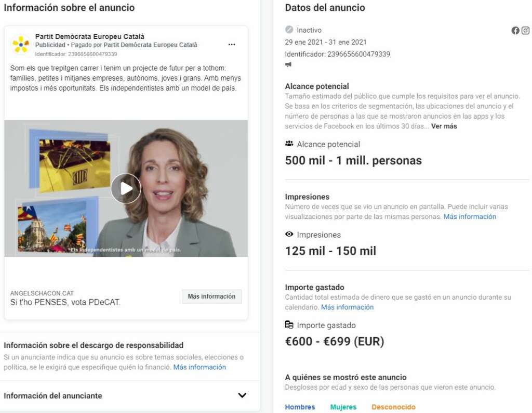Image resolution: width=532 pixels, height=413 pixels.
Task: Select the Mujeres legend item
Action: (343, 407)
